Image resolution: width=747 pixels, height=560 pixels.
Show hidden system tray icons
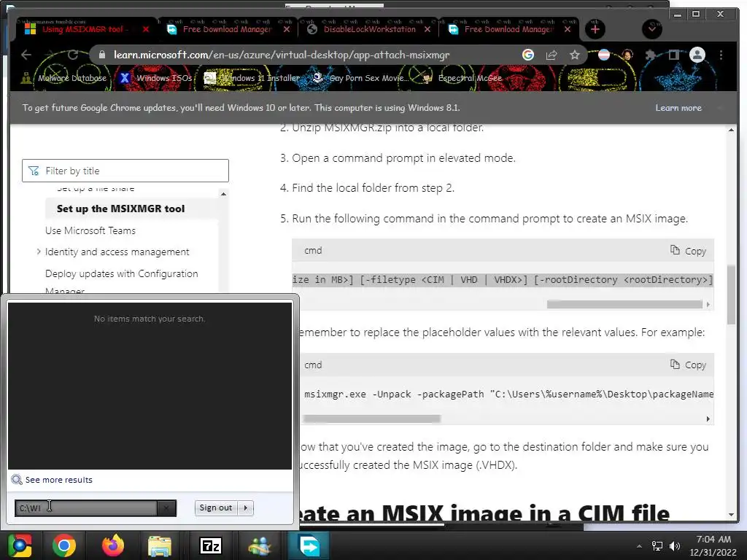pyautogui.click(x=639, y=546)
